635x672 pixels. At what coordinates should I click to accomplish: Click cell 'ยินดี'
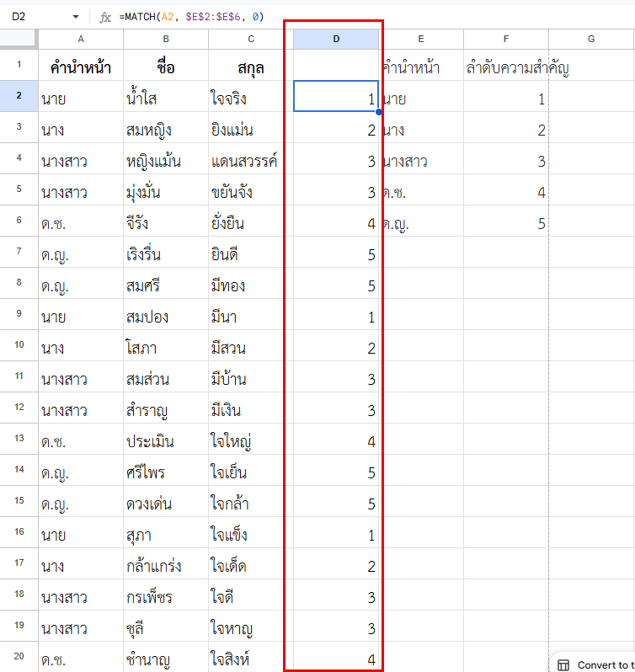[251, 252]
